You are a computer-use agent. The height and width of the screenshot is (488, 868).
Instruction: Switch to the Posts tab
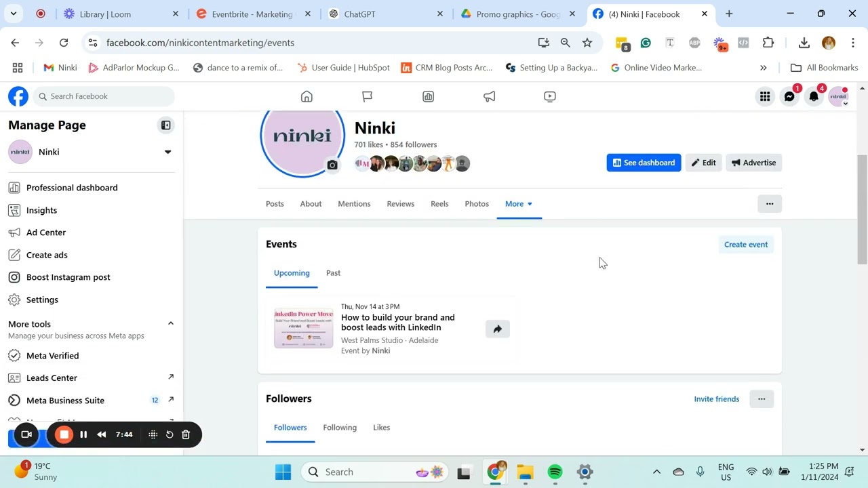[275, 204]
